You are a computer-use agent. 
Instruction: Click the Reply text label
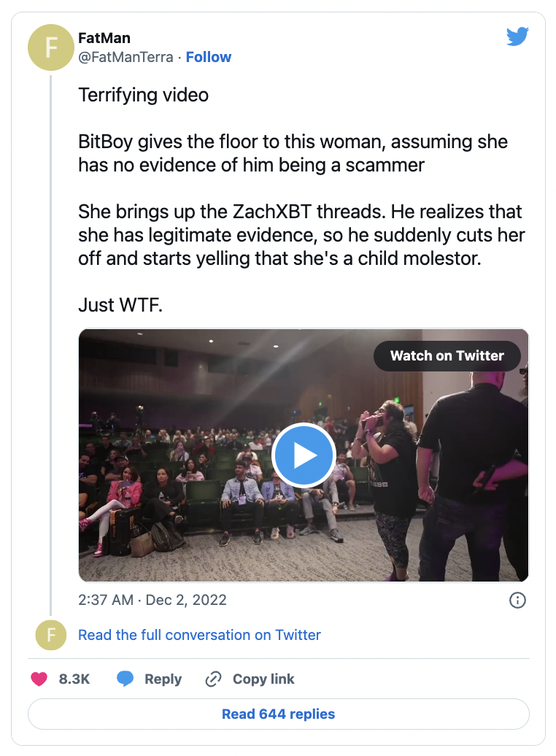pyautogui.click(x=163, y=679)
